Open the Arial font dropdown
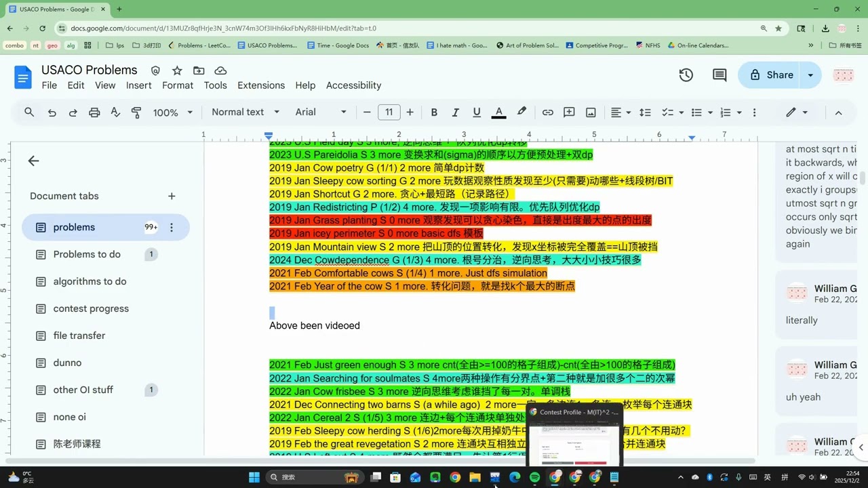868x488 pixels. tap(321, 113)
